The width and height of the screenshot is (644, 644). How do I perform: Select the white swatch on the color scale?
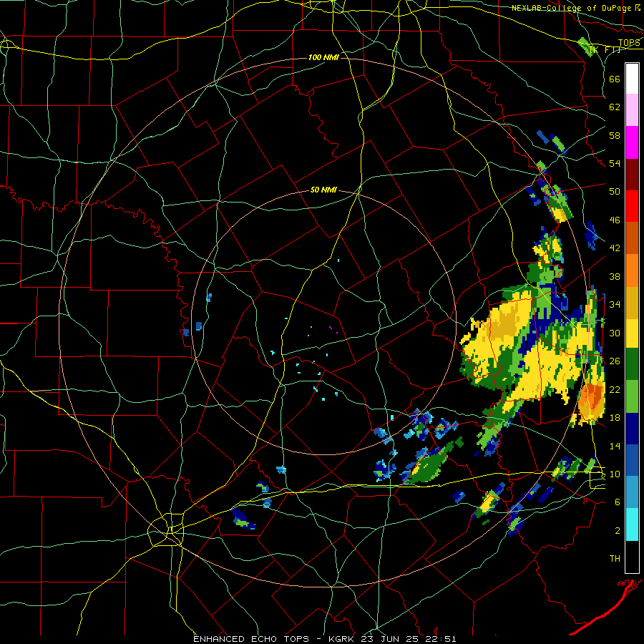(632, 79)
